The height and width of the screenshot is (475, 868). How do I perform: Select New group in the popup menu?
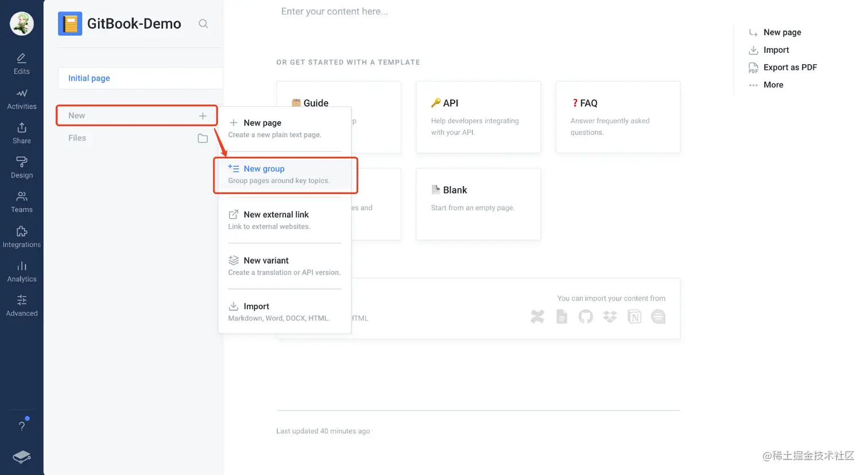tap(285, 175)
